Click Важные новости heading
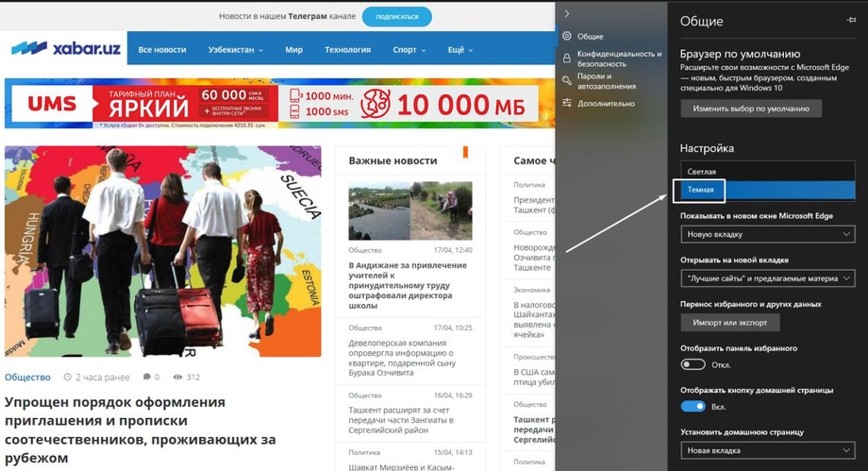Viewport: 868px width, 471px height. coord(393,160)
